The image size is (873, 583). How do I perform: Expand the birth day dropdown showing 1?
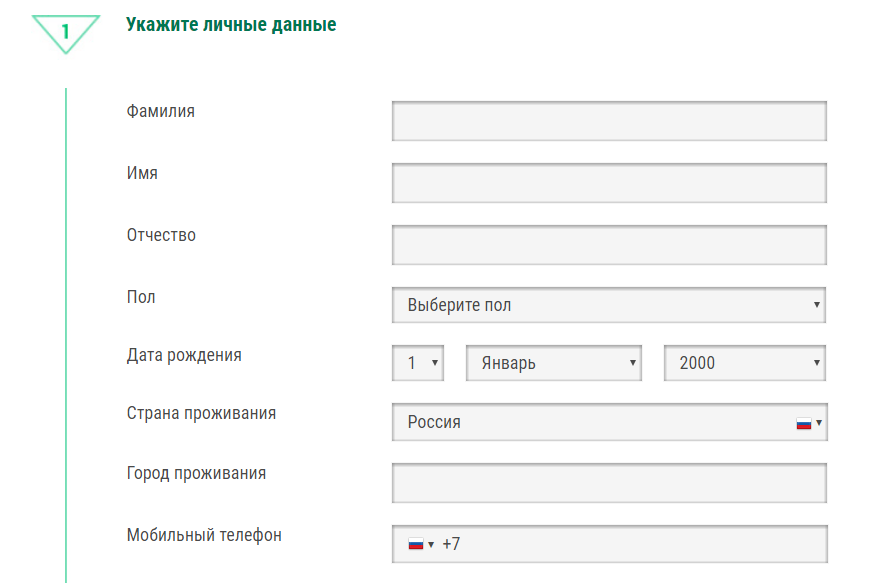click(x=418, y=363)
